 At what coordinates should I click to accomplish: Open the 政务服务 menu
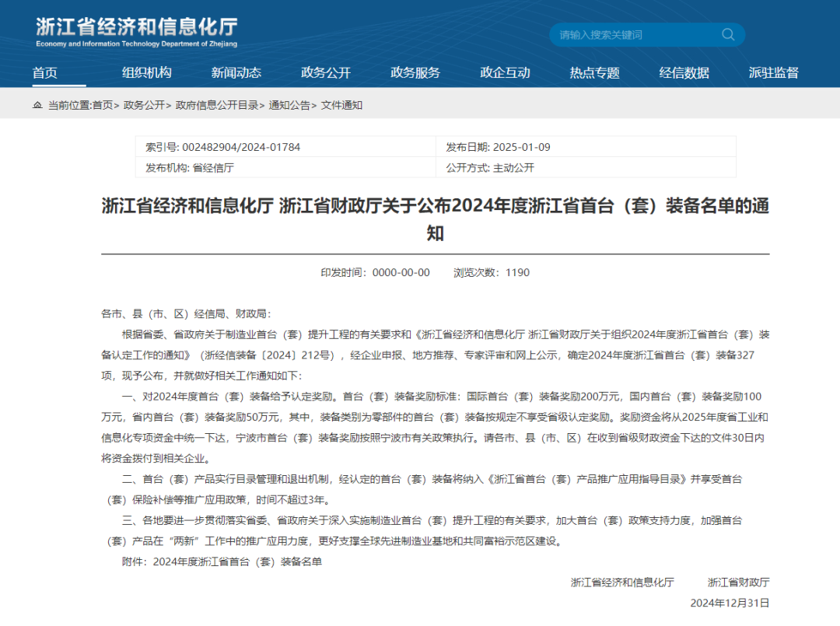(x=415, y=72)
